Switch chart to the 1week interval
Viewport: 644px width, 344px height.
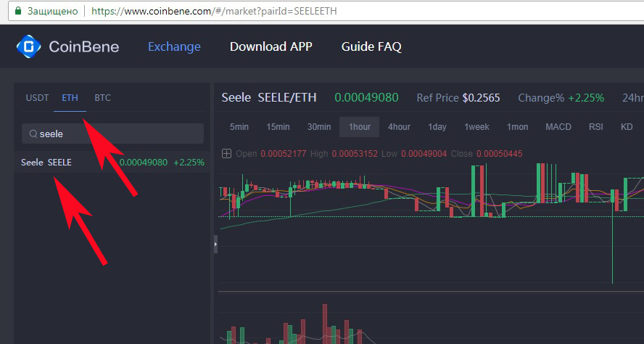click(476, 127)
